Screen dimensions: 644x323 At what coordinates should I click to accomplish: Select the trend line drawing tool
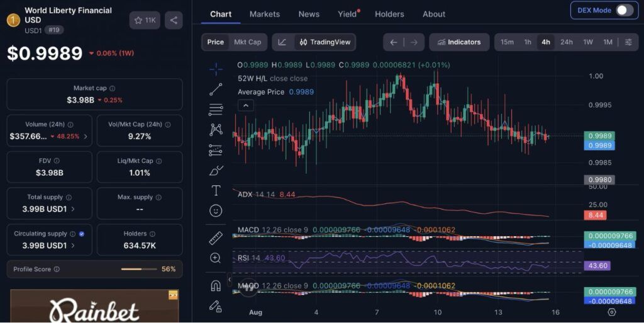[216, 89]
